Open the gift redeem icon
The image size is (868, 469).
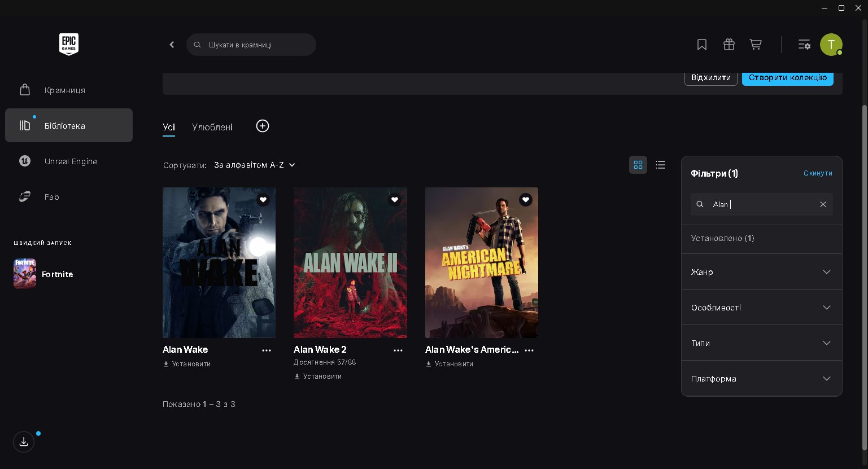tap(729, 45)
